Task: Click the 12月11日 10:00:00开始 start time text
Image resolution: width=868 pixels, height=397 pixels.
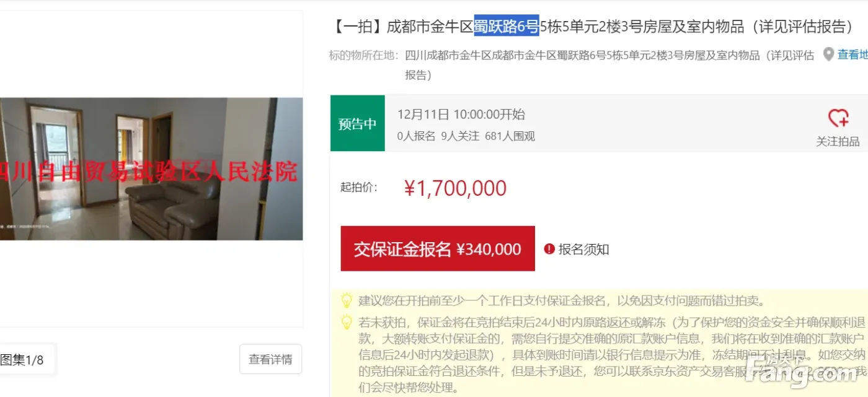Action: click(461, 114)
